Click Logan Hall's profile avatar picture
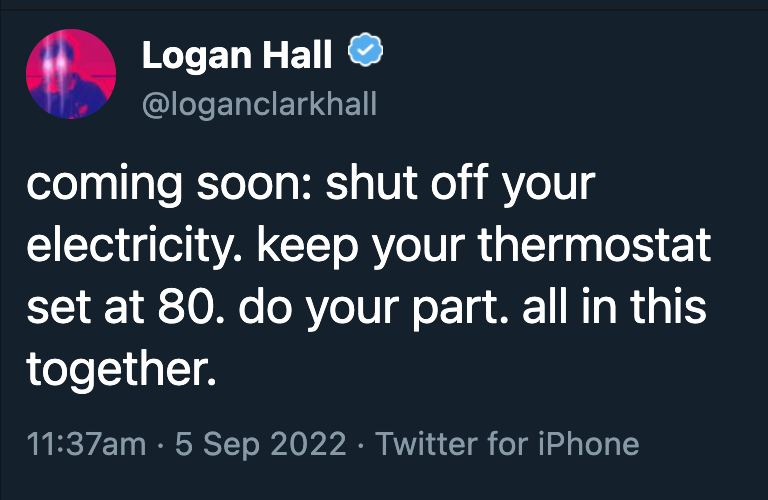Screen dimensions: 768x500 click(71, 74)
